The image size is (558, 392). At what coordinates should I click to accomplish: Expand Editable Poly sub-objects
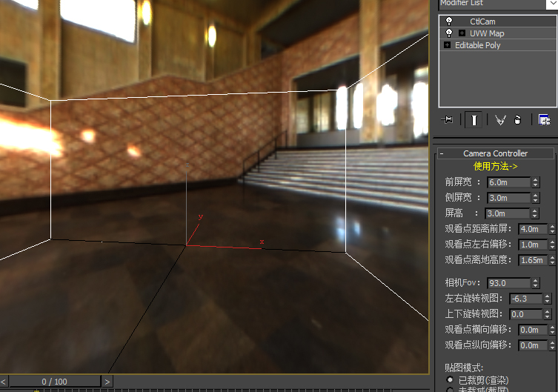[447, 45]
